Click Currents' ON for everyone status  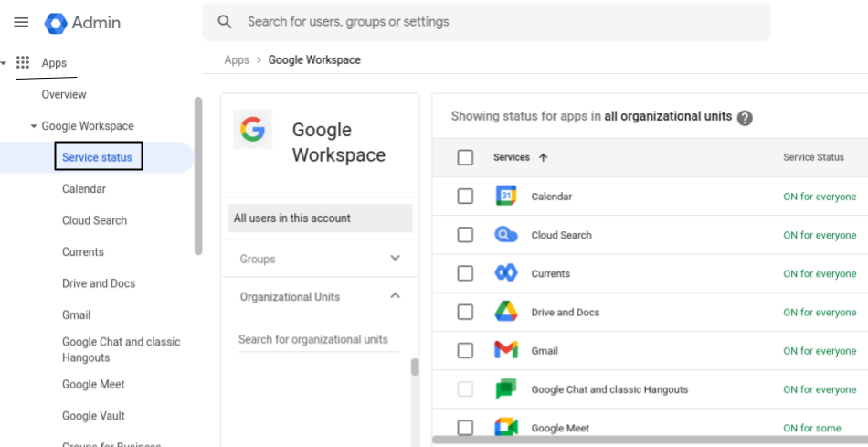point(820,273)
